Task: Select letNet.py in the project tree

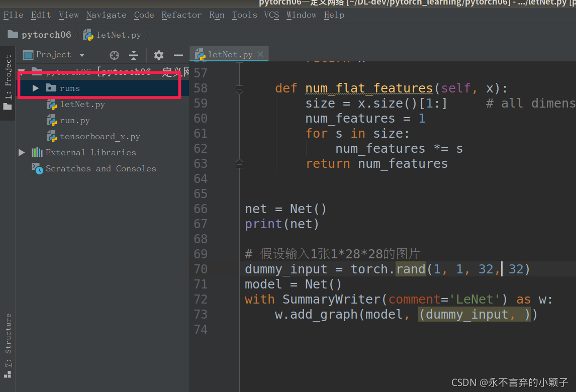Action: 82,105
